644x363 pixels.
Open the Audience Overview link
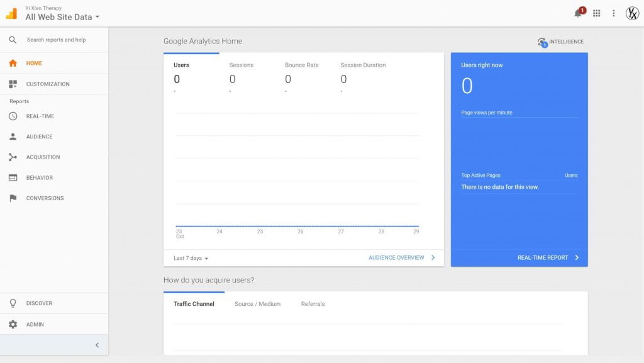pyautogui.click(x=396, y=258)
